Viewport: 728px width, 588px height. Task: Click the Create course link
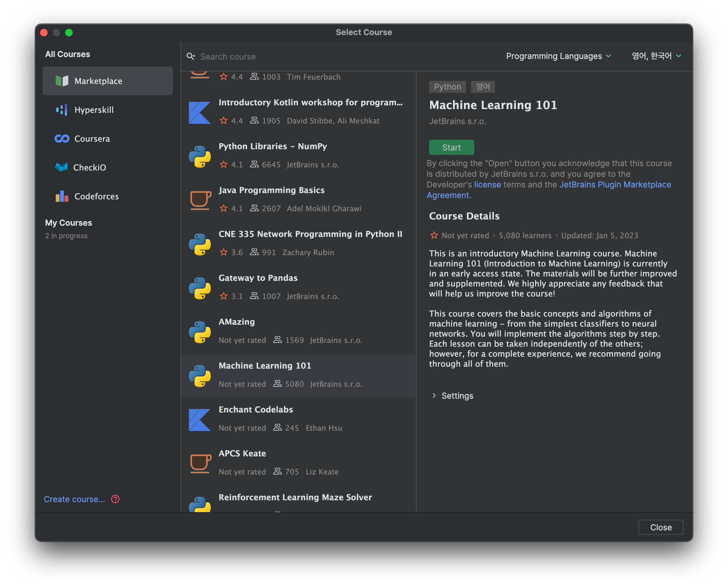[x=75, y=499]
